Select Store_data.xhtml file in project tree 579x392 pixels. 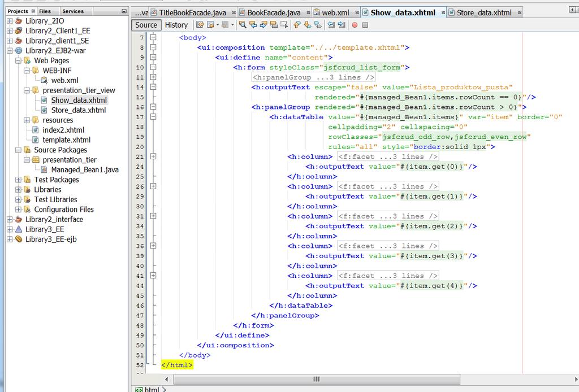click(x=78, y=110)
